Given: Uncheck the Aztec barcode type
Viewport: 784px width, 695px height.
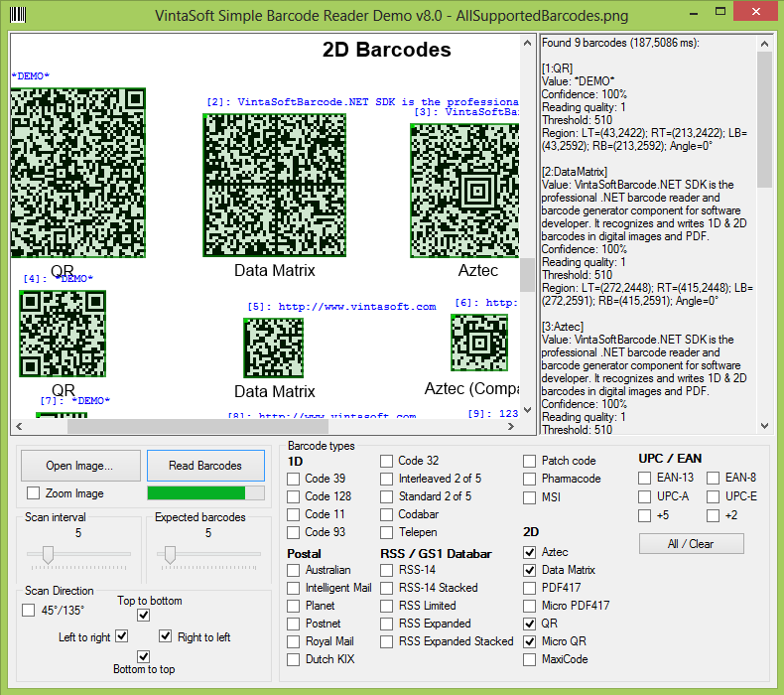Looking at the screenshot, I should coord(530,552).
